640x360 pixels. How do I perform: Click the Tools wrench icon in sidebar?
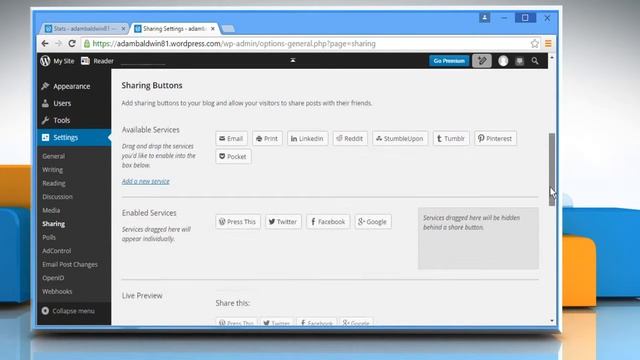[x=45, y=120]
